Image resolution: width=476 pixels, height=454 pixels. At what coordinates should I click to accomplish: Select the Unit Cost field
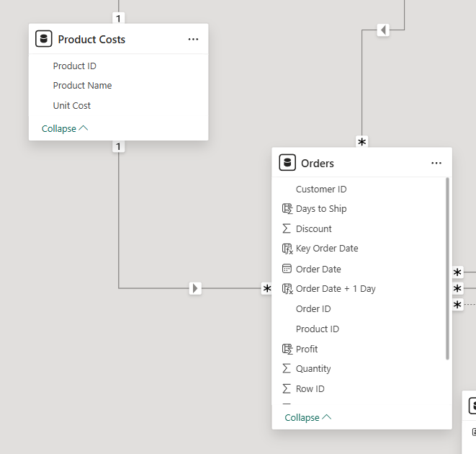tap(72, 105)
